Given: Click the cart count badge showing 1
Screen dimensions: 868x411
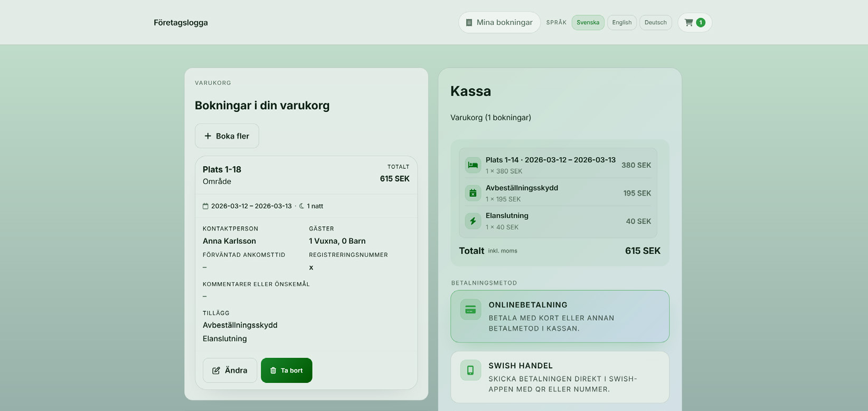Looking at the screenshot, I should point(701,22).
